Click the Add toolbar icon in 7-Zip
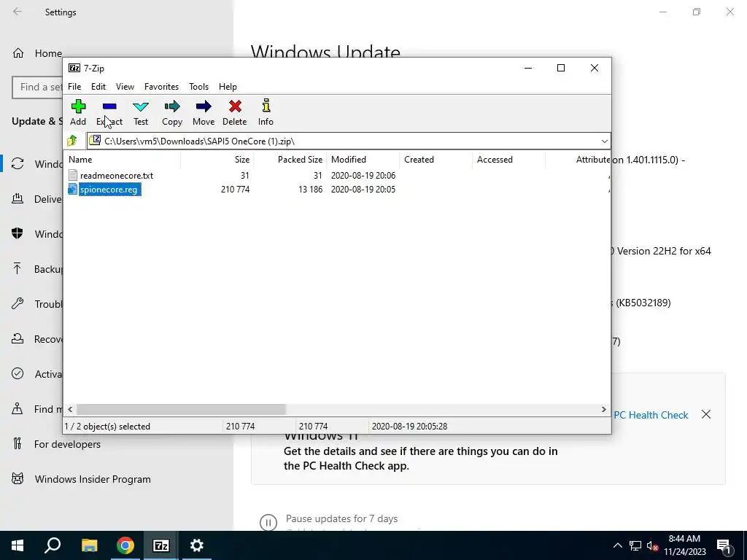The image size is (747, 560). click(x=78, y=106)
